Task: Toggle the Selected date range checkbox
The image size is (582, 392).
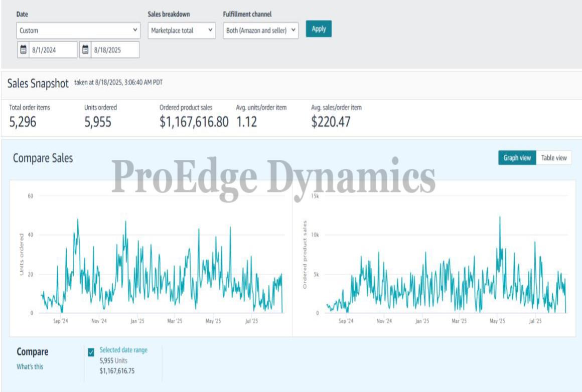Action: [91, 352]
